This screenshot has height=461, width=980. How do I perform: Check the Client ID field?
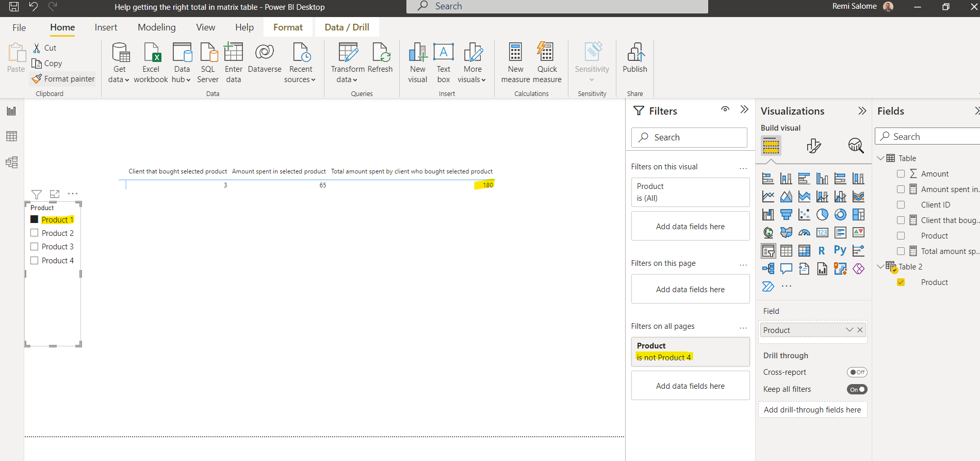coord(901,205)
